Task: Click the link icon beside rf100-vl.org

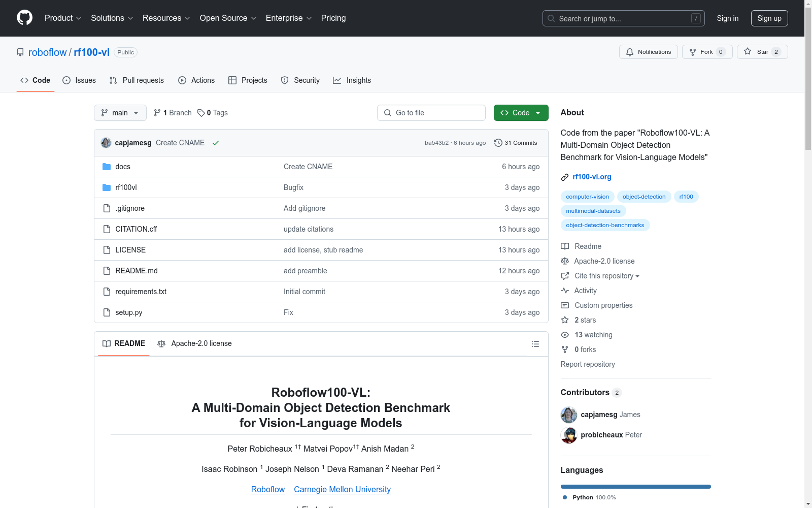Action: click(x=565, y=177)
